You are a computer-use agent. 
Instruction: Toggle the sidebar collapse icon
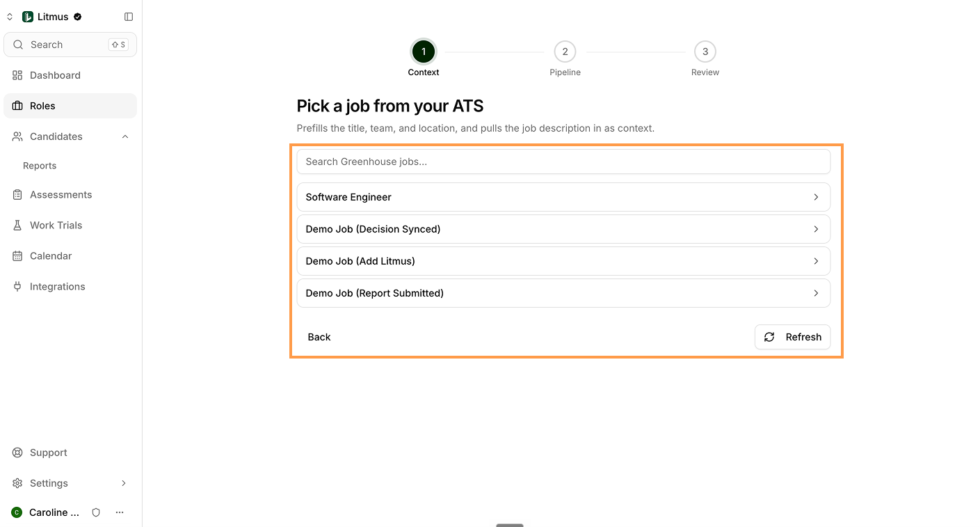pos(129,17)
